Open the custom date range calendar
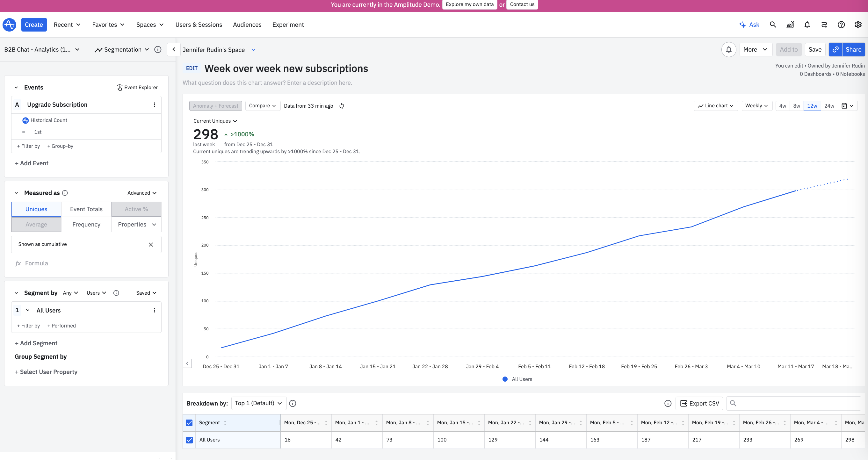Image resolution: width=868 pixels, height=460 pixels. pyautogui.click(x=847, y=106)
